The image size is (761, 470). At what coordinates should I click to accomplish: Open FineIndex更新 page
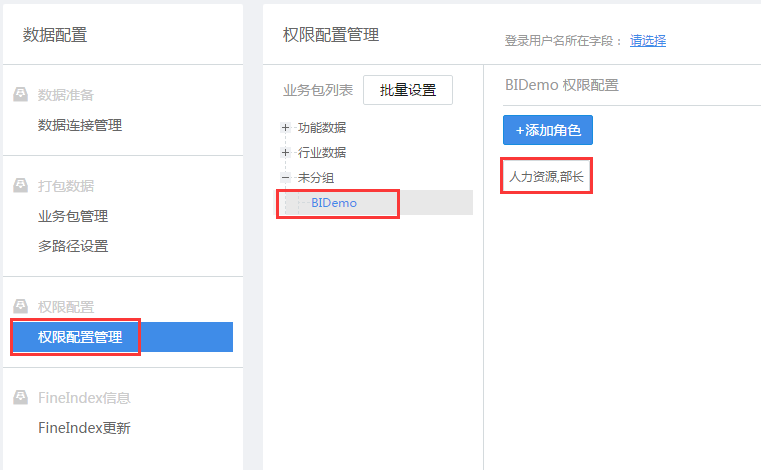84,428
